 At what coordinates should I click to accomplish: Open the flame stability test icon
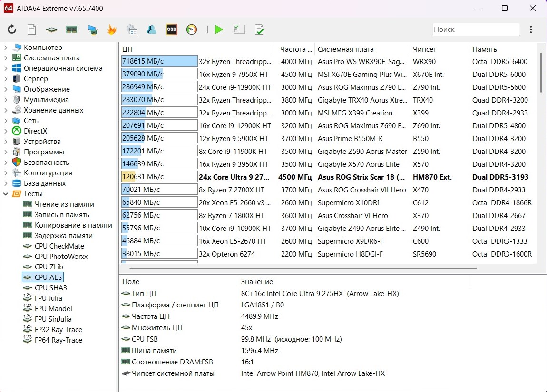coord(112,29)
